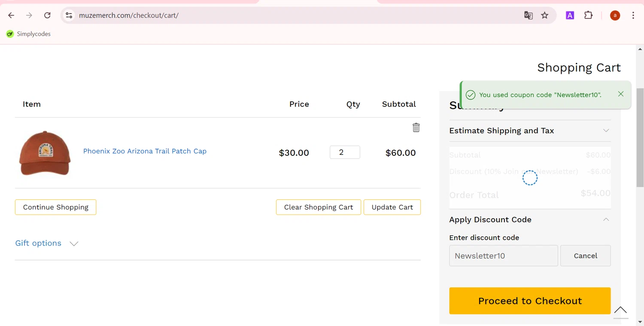
Task: Open Chrome three-dot menu
Action: 633,15
